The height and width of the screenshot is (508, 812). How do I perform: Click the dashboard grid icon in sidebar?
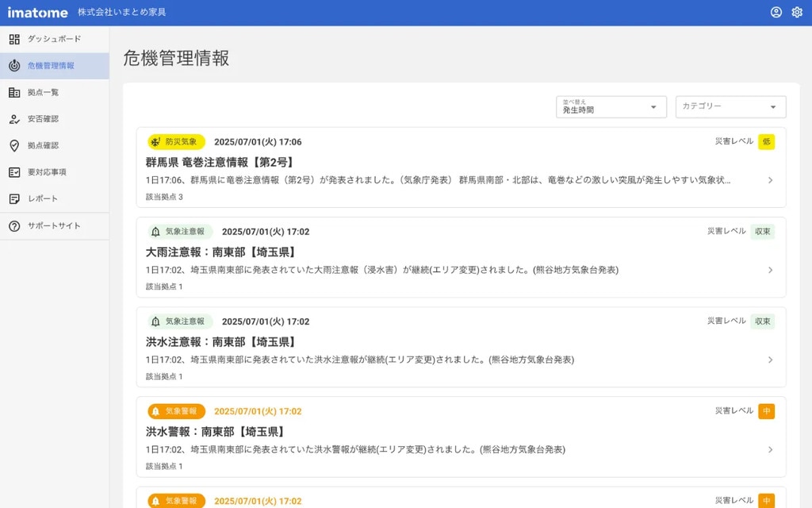14,39
